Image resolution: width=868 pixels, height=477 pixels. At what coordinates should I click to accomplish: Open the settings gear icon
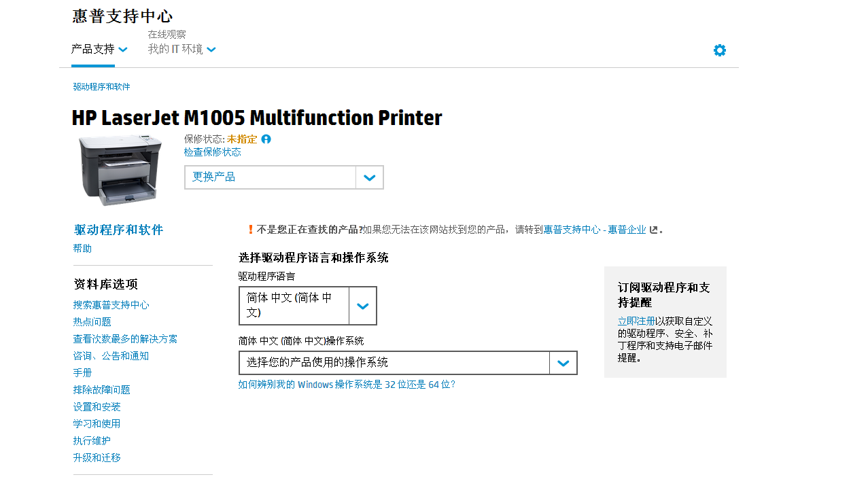[x=720, y=50]
